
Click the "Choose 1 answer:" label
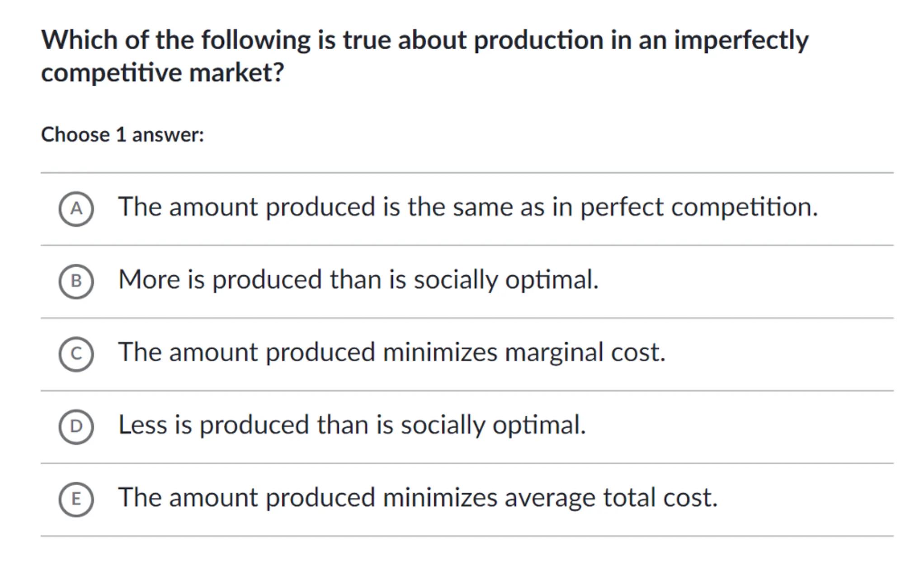click(123, 135)
